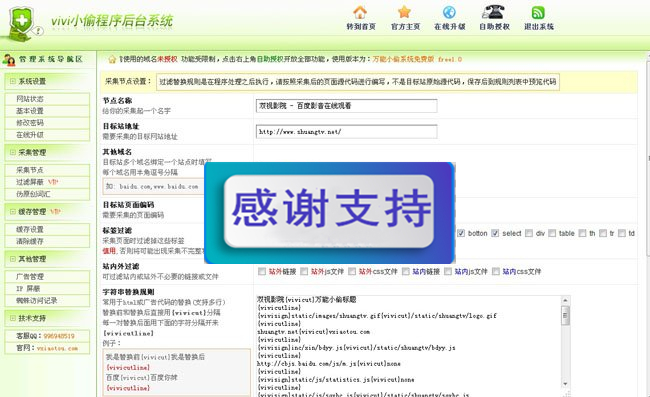The width and height of the screenshot is (650, 397).
Task: Collapse the 系统设置 sidebar section
Action: pos(13,81)
